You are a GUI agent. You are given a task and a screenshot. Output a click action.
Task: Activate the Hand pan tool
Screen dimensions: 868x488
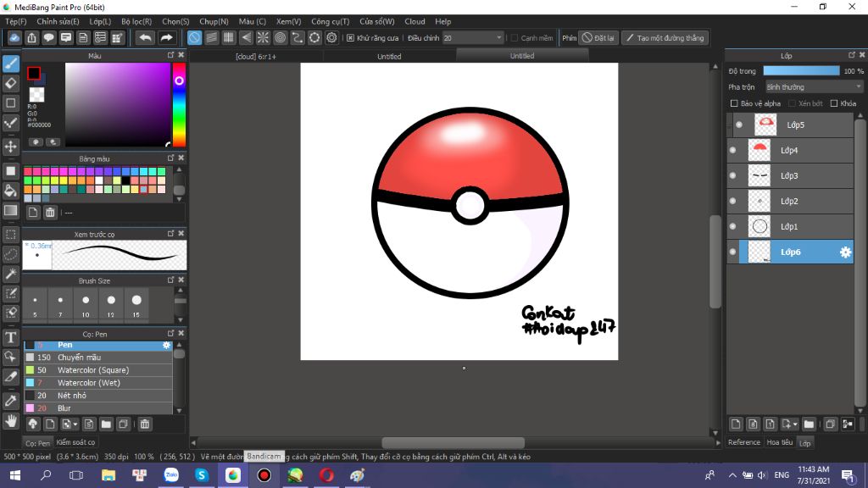click(11, 421)
